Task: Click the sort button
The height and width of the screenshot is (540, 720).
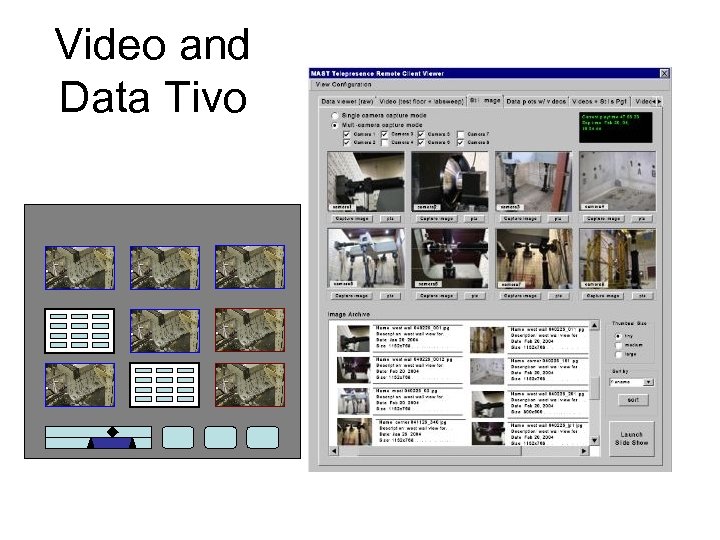Action: click(633, 400)
